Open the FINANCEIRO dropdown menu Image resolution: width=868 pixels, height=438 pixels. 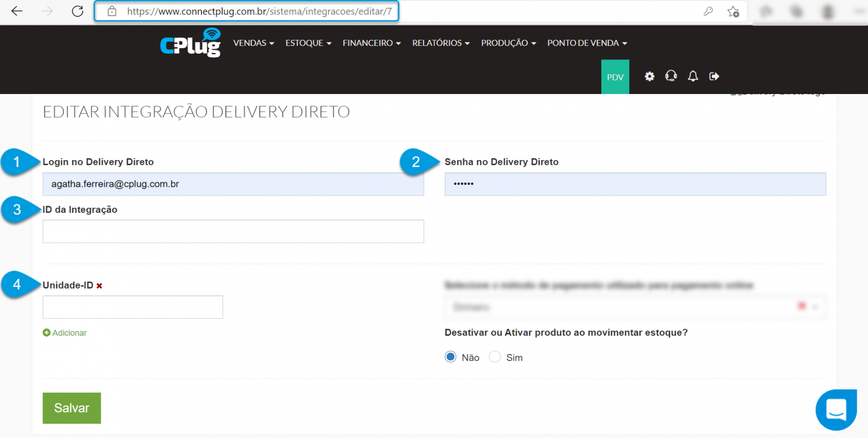pos(372,43)
